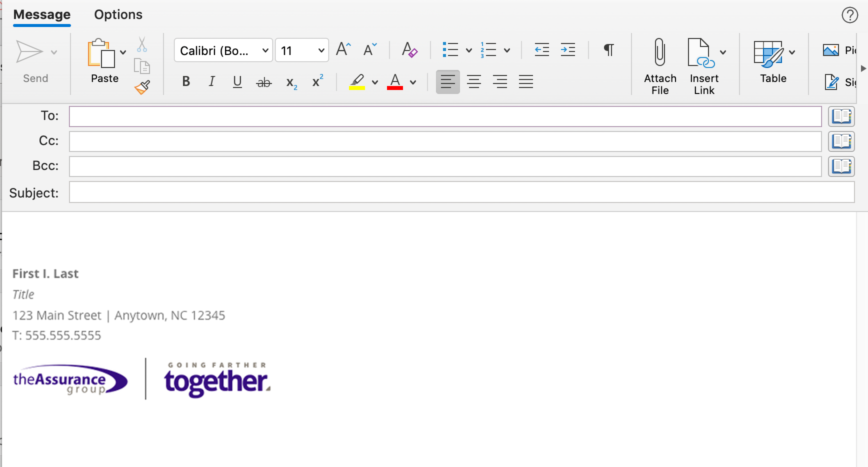Expand the Paste options arrow
868x467 pixels.
pyautogui.click(x=123, y=52)
